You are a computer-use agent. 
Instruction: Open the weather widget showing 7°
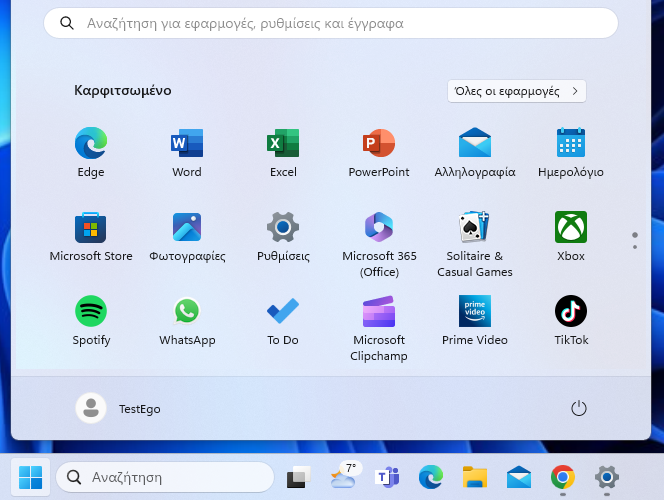(x=345, y=476)
